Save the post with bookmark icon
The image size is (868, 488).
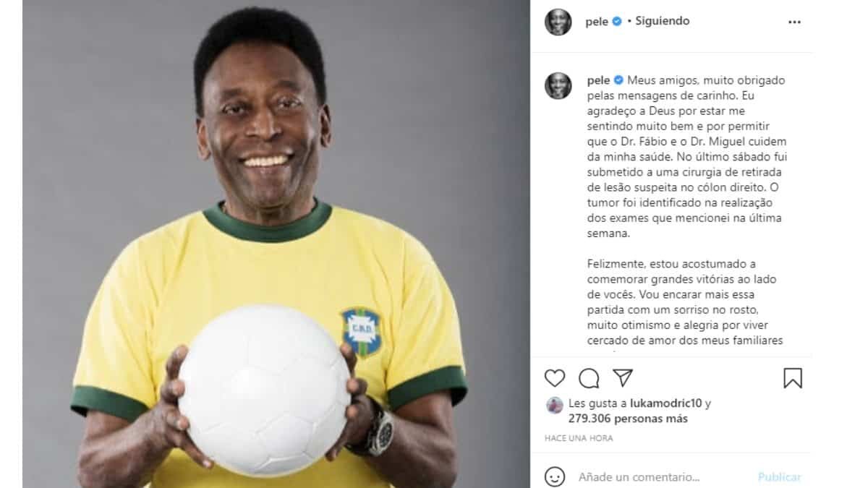coord(793,378)
